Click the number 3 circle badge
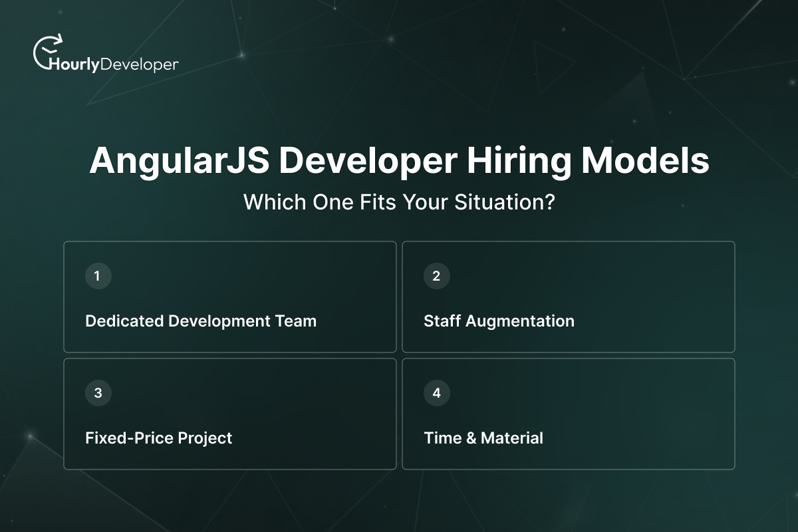The height and width of the screenshot is (532, 798). pos(98,393)
